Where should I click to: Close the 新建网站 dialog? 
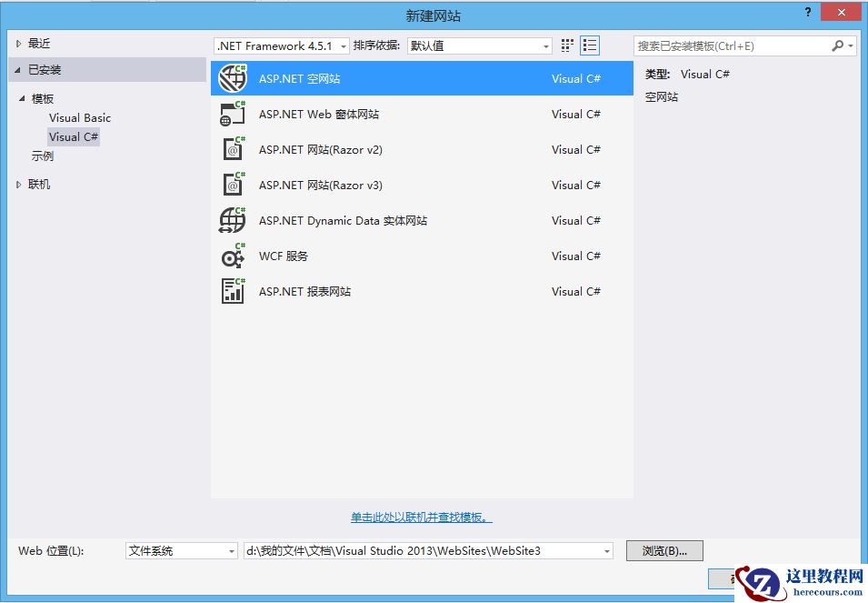pos(841,12)
